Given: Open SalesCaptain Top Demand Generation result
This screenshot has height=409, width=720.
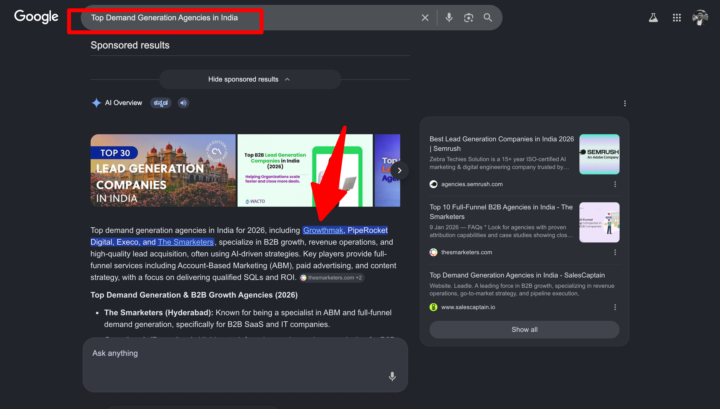Looking at the screenshot, I should click(x=517, y=275).
